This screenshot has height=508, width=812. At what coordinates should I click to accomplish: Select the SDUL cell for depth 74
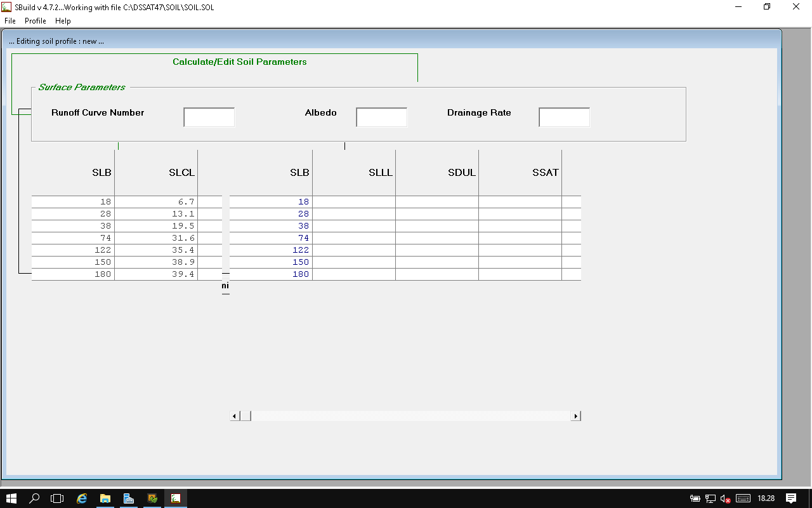click(437, 238)
